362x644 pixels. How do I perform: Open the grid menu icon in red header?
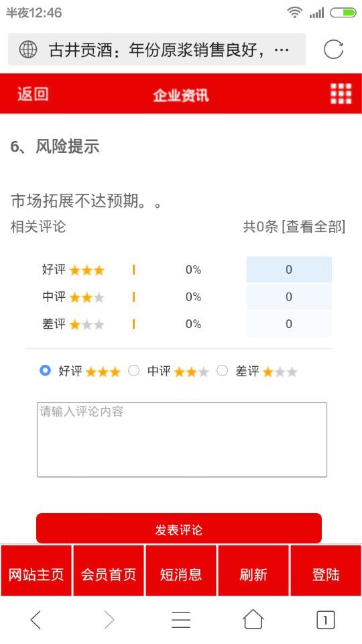coord(341,94)
